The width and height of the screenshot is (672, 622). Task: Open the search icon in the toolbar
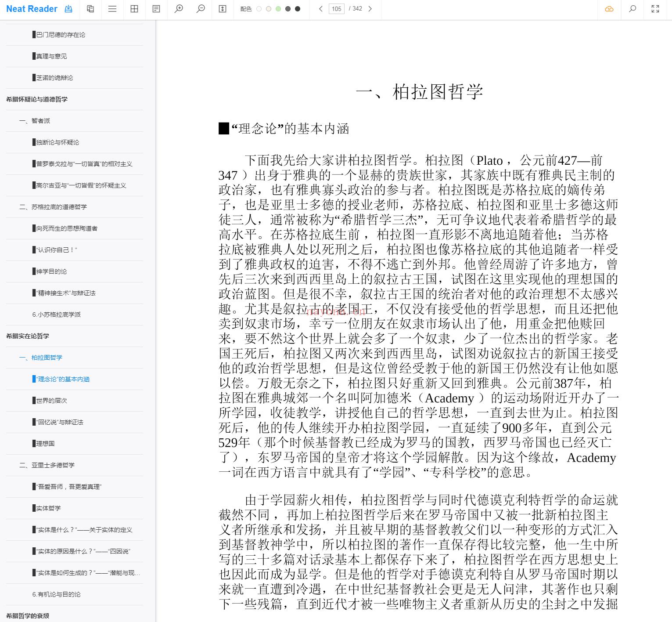[632, 9]
